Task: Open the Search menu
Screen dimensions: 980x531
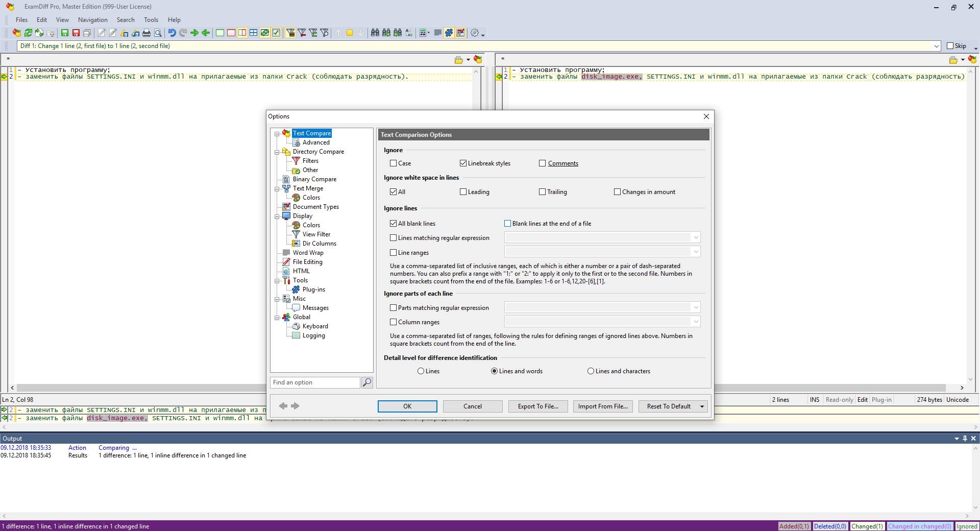Action: pos(126,20)
